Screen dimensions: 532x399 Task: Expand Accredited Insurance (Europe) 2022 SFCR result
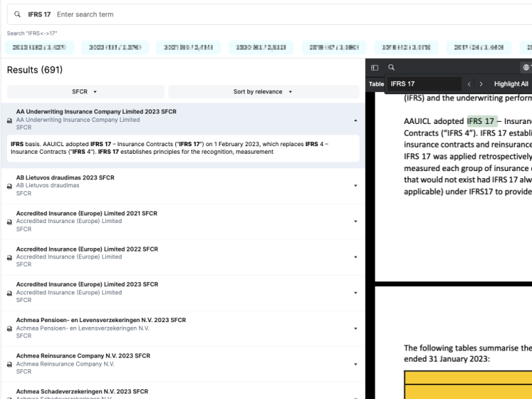click(x=355, y=257)
